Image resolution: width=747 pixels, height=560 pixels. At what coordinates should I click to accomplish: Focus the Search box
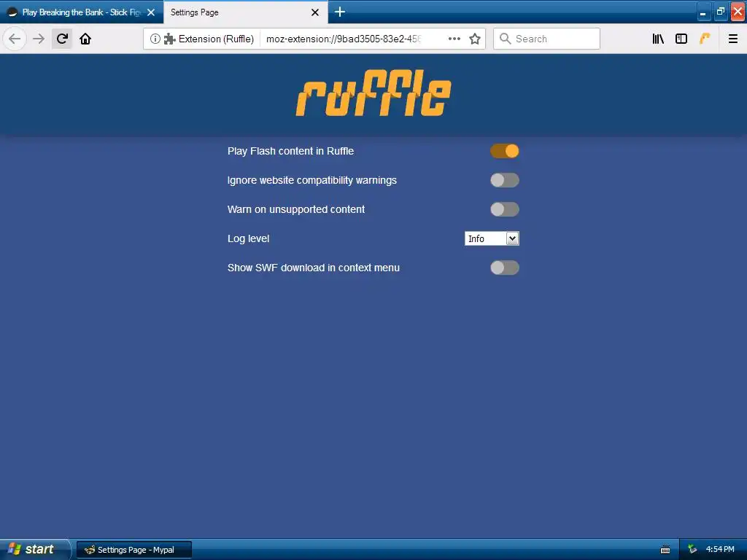click(x=546, y=39)
